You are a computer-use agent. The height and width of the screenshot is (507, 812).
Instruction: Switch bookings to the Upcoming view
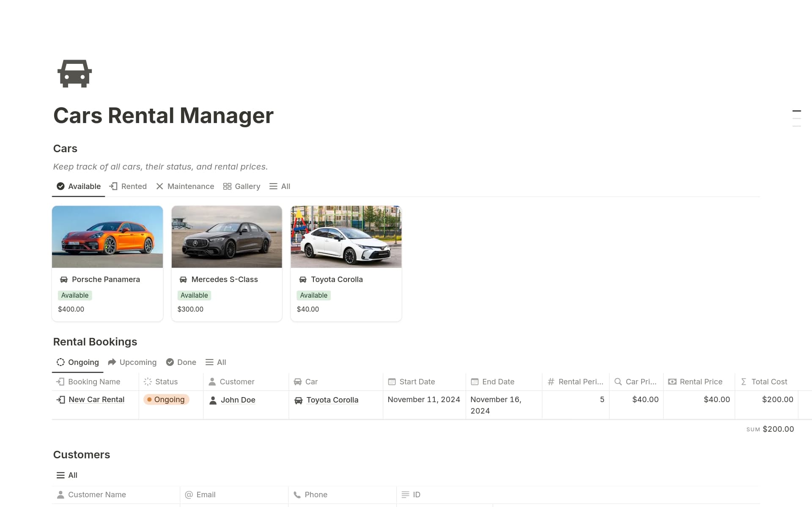(132, 362)
